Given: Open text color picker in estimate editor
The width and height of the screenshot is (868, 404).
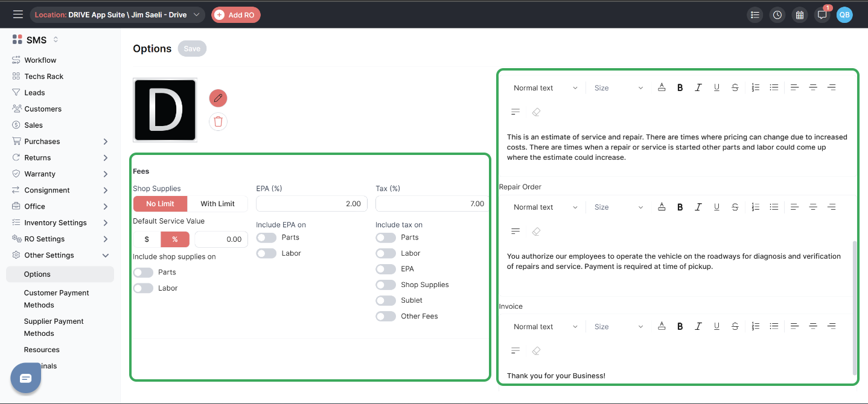Looking at the screenshot, I should click(x=662, y=87).
